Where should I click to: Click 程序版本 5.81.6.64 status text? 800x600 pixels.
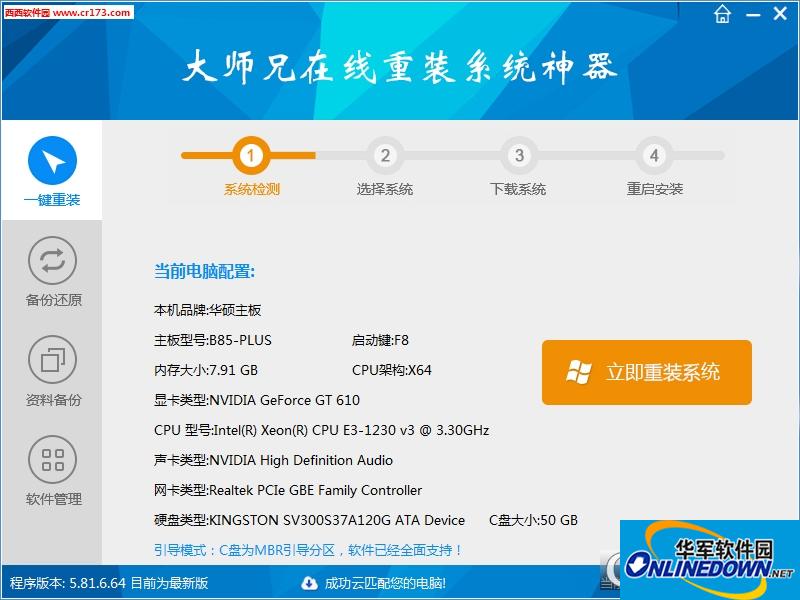[x=109, y=583]
